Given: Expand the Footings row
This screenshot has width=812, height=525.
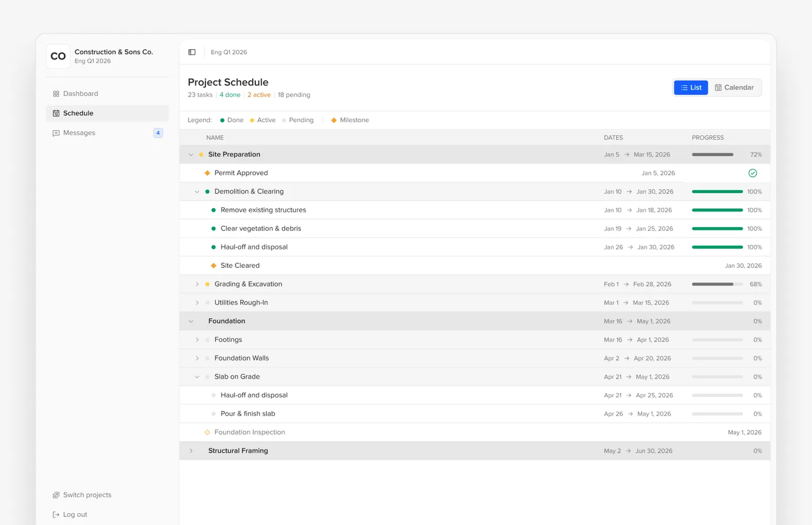Looking at the screenshot, I should click(x=197, y=340).
